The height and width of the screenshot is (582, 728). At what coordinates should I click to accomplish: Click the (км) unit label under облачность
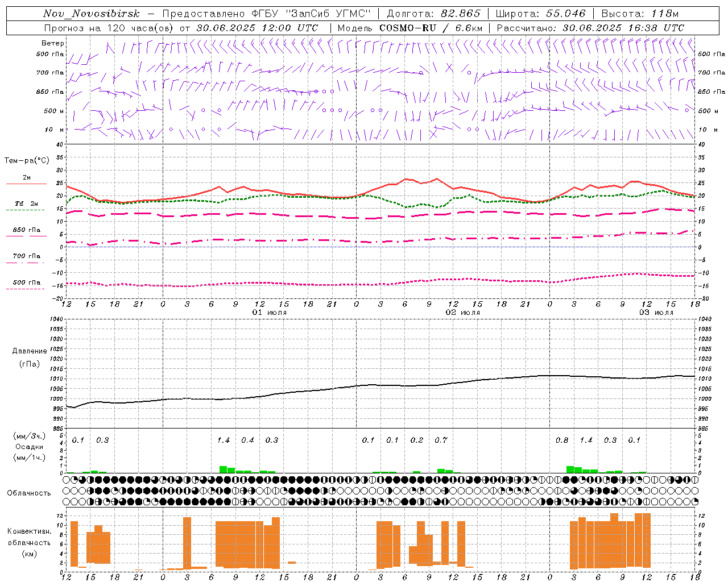pos(30,554)
